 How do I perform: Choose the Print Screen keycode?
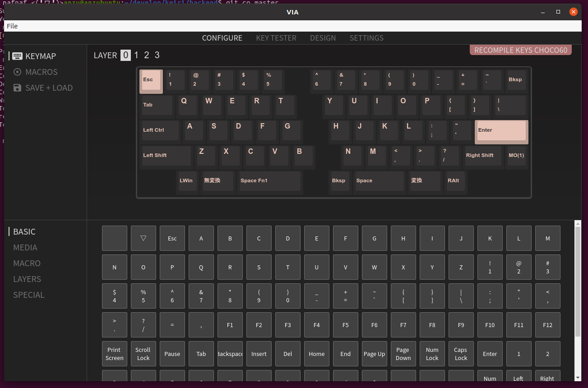[115, 354]
